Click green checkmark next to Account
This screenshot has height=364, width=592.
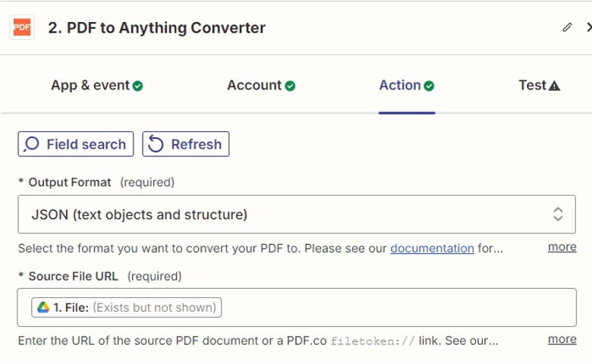tap(290, 86)
